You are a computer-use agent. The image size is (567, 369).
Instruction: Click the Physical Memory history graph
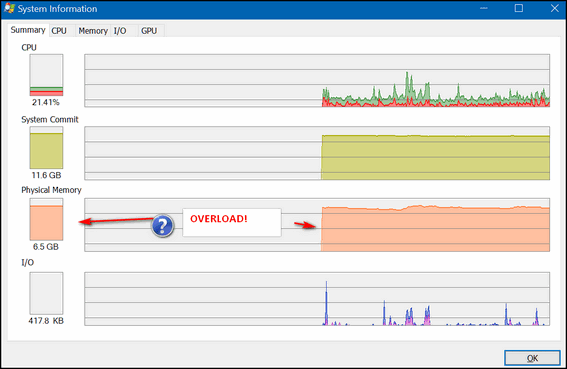(317, 225)
